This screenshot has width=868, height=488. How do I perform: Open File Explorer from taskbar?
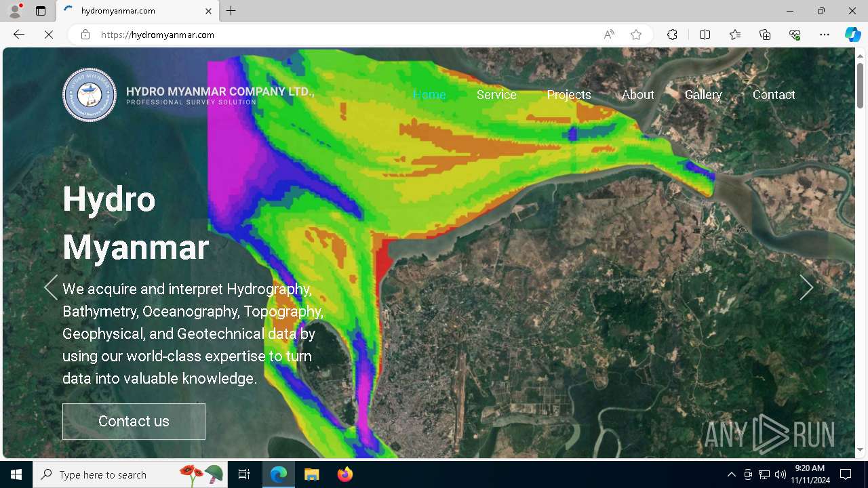[311, 474]
